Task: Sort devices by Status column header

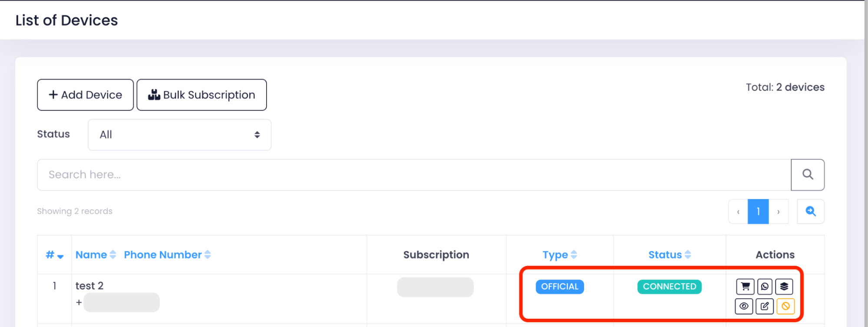Action: [670, 255]
